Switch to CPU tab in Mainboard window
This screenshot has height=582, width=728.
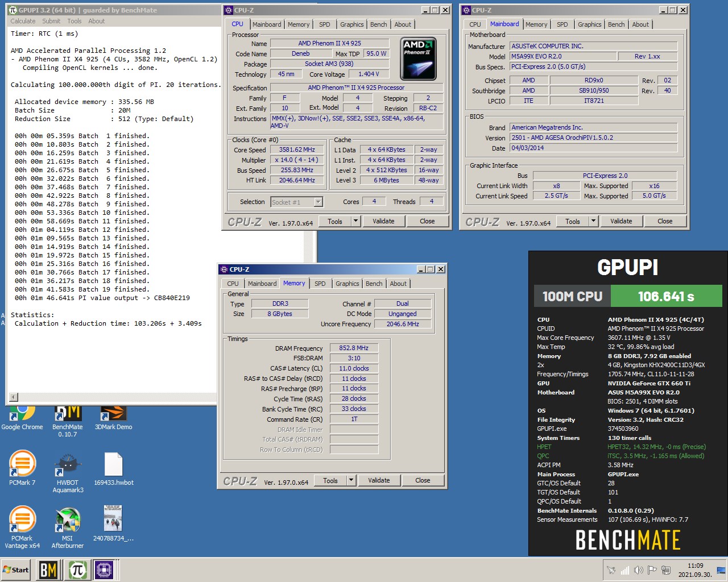coord(475,24)
